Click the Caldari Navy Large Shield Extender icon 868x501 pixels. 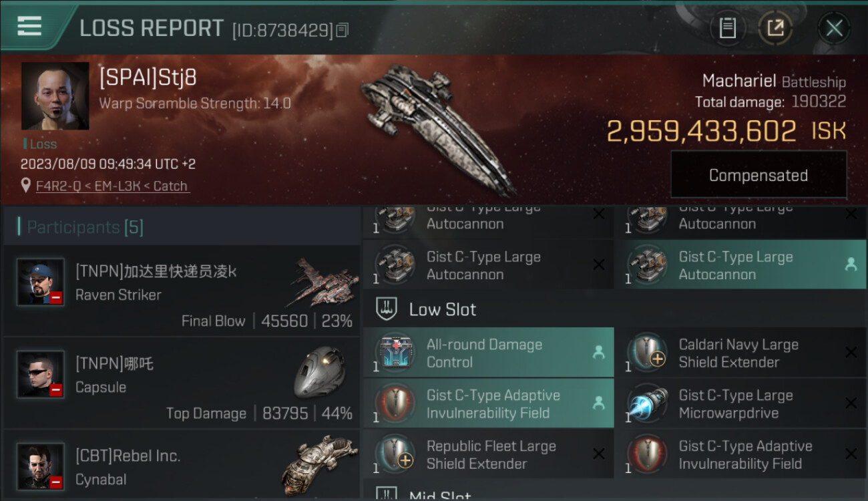tap(648, 353)
